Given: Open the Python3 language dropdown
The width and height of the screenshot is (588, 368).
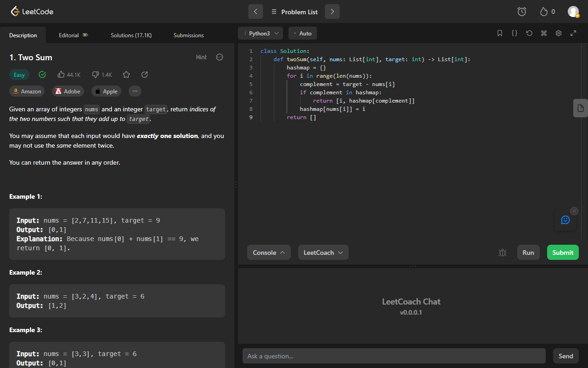Looking at the screenshot, I should click(x=260, y=33).
